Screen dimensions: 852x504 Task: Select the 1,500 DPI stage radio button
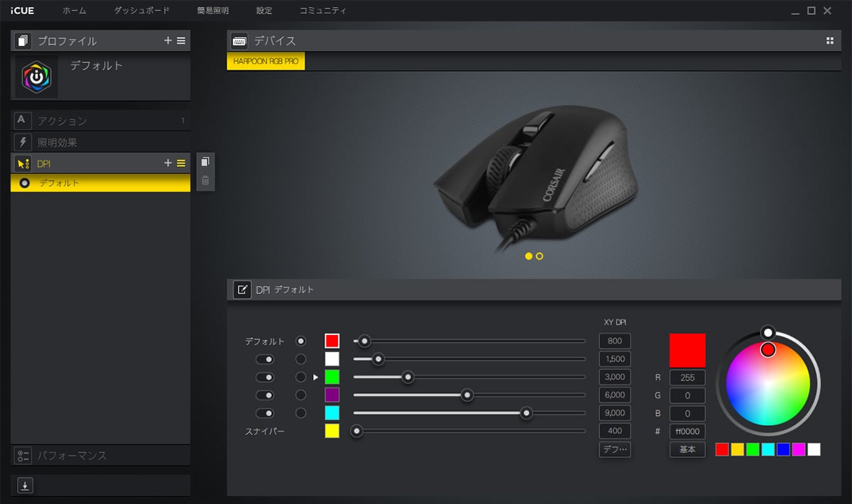tap(301, 359)
